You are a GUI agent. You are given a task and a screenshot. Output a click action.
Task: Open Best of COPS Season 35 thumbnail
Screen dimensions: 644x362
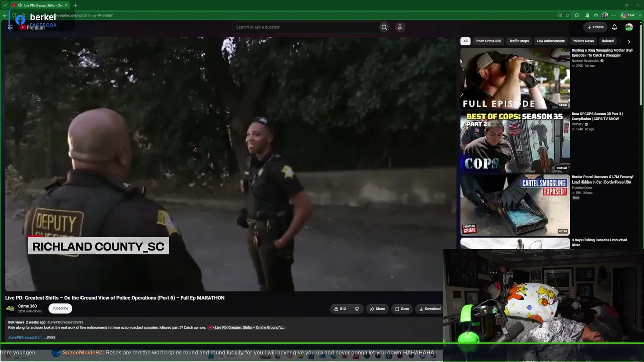(x=515, y=141)
